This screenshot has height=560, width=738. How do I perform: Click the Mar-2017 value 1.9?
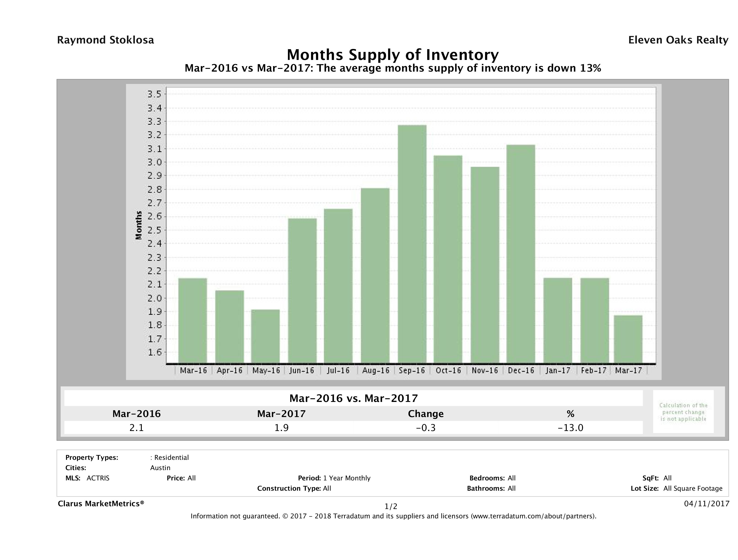pos(281,428)
